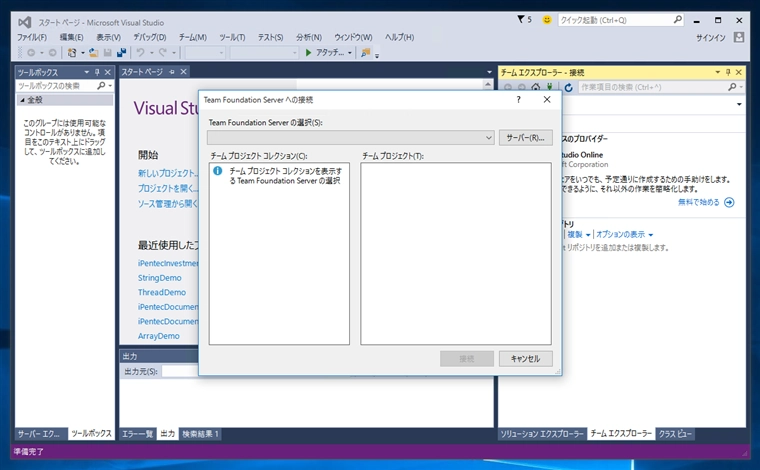
Task: Click the dialog Help question mark
Action: [x=519, y=99]
